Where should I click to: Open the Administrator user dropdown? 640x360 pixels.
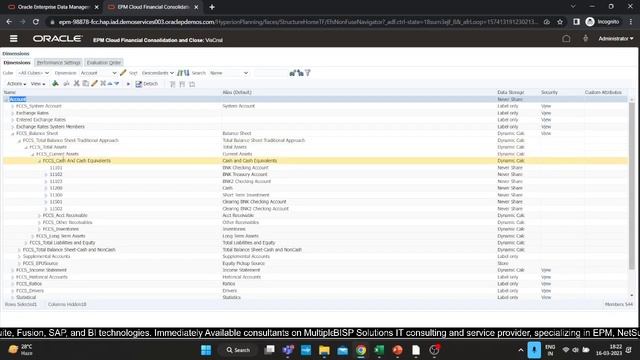[x=616, y=38]
